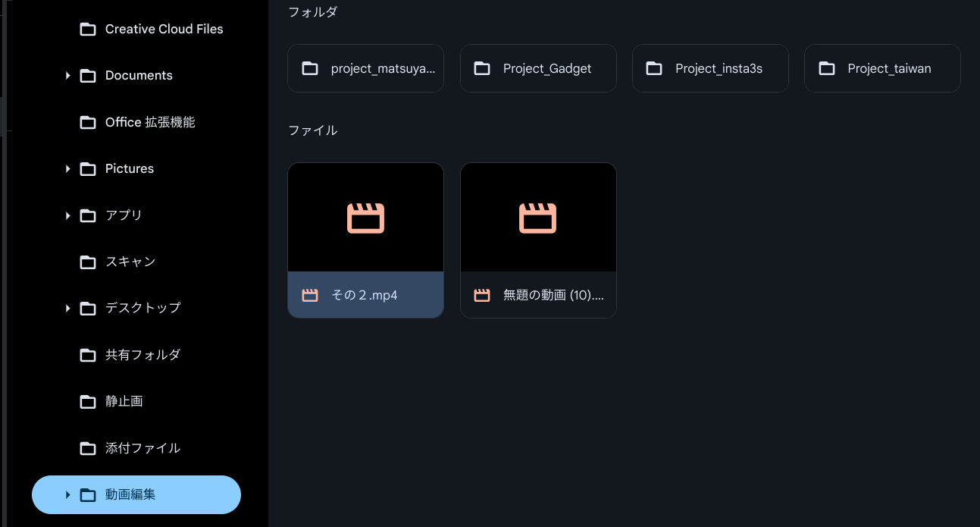
Task: Expand the 動画編集 folder tree arrow
Action: [x=67, y=495]
